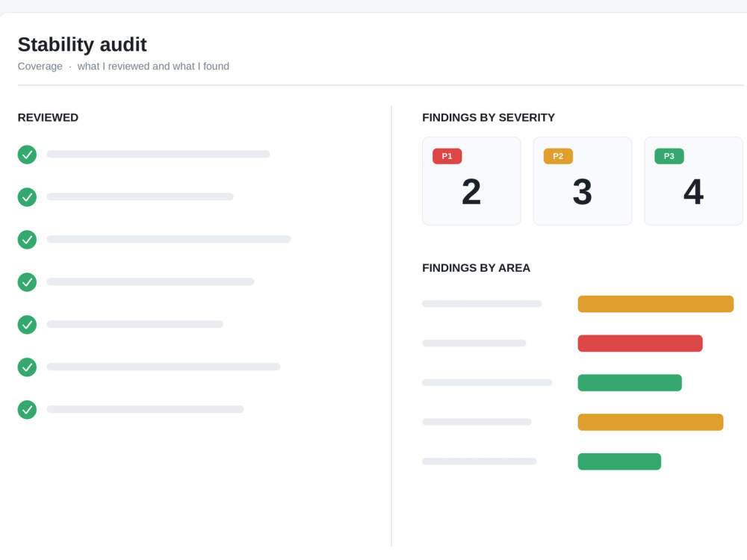The image size is (747, 560).
Task: Open the P1 card showing 2 findings
Action: tap(471, 181)
